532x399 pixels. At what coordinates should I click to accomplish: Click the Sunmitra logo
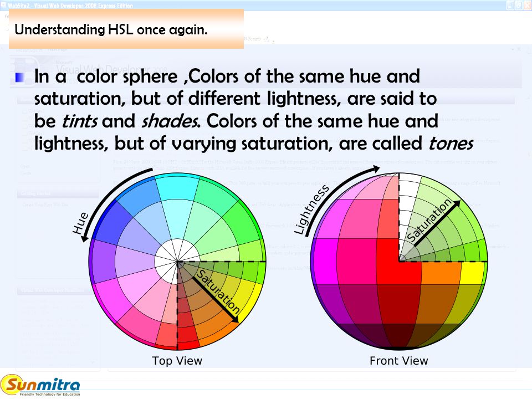[40, 385]
